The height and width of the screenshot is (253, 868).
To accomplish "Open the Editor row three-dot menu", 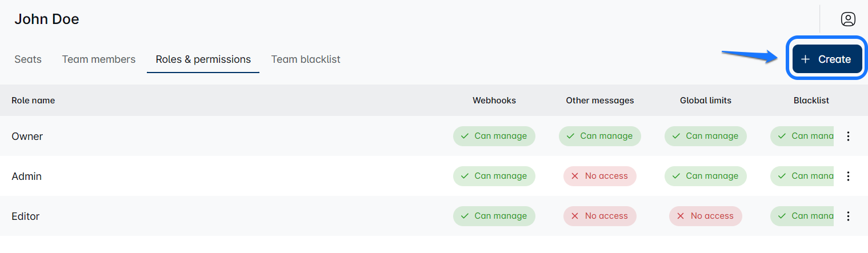I will coord(848,216).
